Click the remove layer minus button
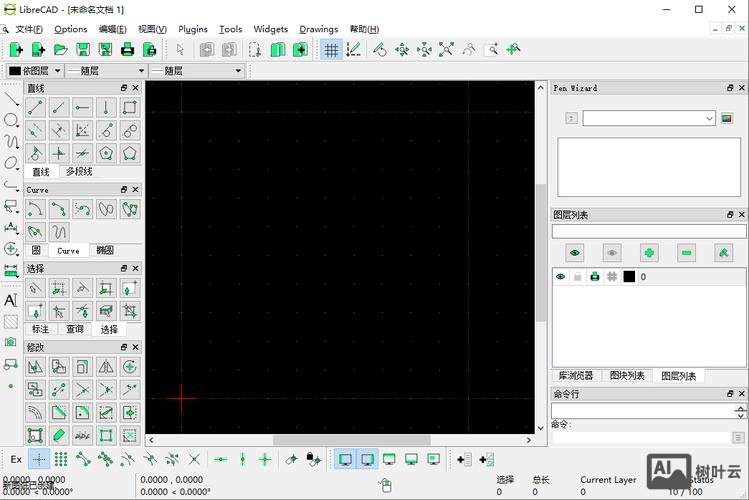 point(686,253)
